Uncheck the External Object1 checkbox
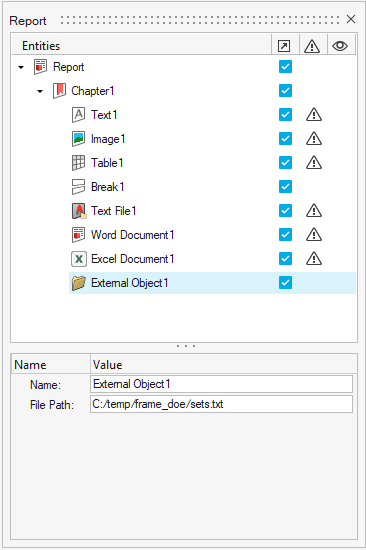The image size is (366, 550). 285,283
